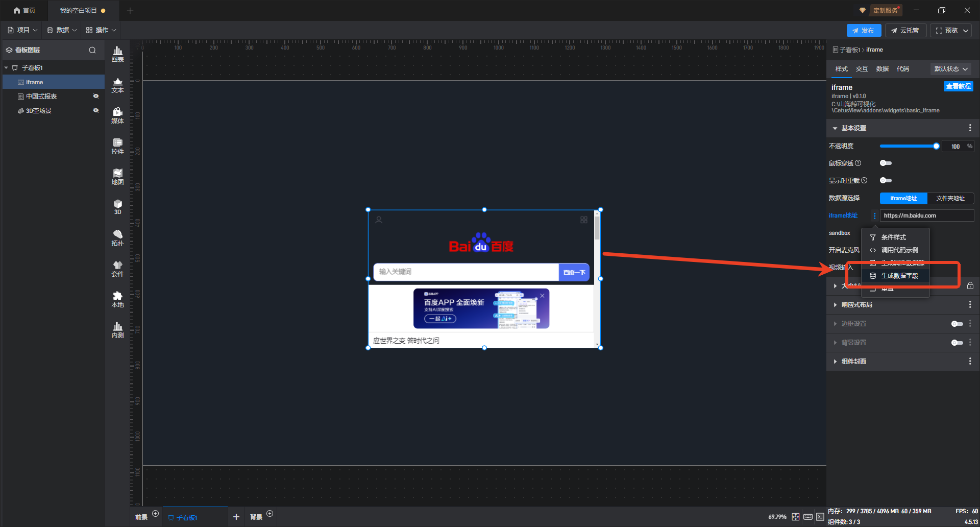The height and width of the screenshot is (527, 980).
Task: Open the 3D components panel
Action: (117, 207)
